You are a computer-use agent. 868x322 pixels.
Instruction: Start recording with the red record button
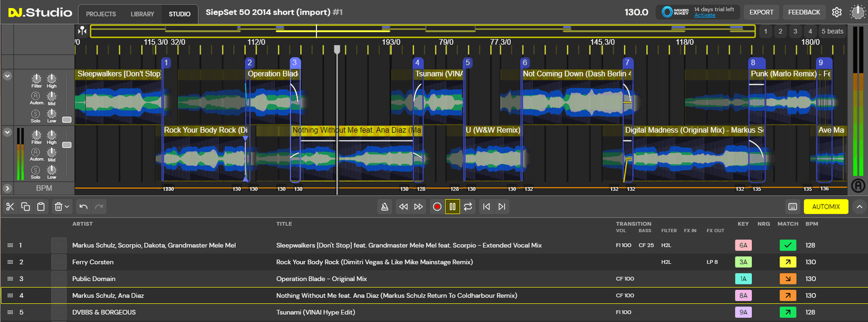click(x=437, y=206)
